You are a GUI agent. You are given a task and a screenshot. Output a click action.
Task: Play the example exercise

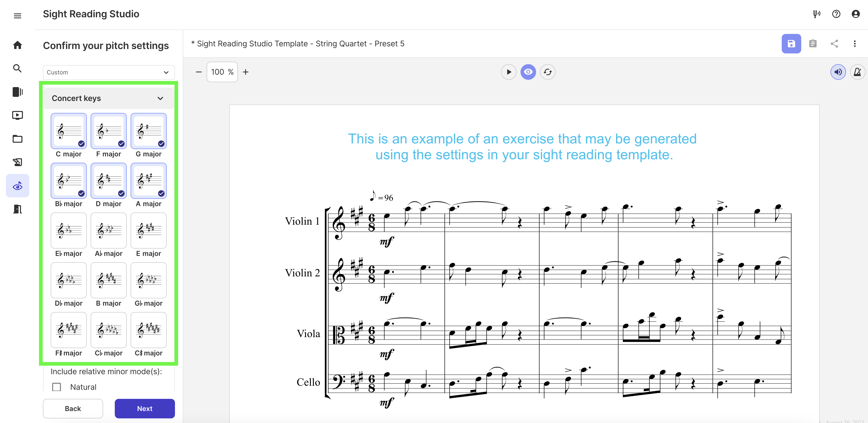[509, 72]
